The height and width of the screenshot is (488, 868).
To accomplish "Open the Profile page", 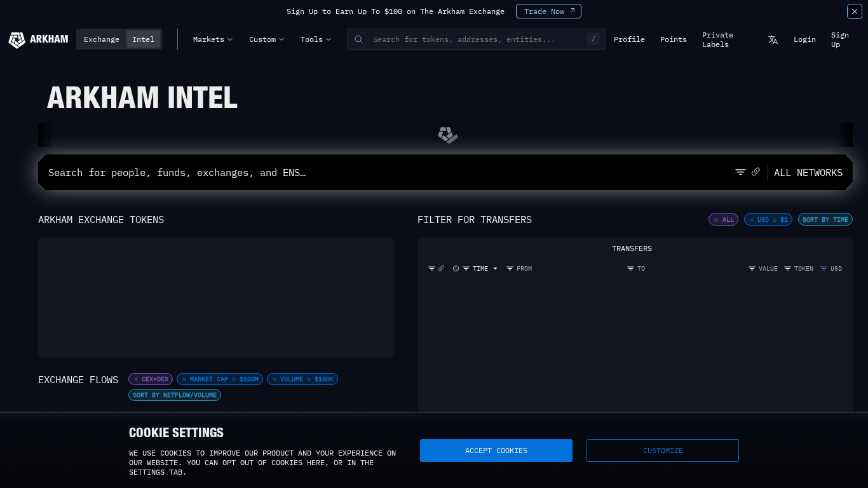I will pos(629,39).
